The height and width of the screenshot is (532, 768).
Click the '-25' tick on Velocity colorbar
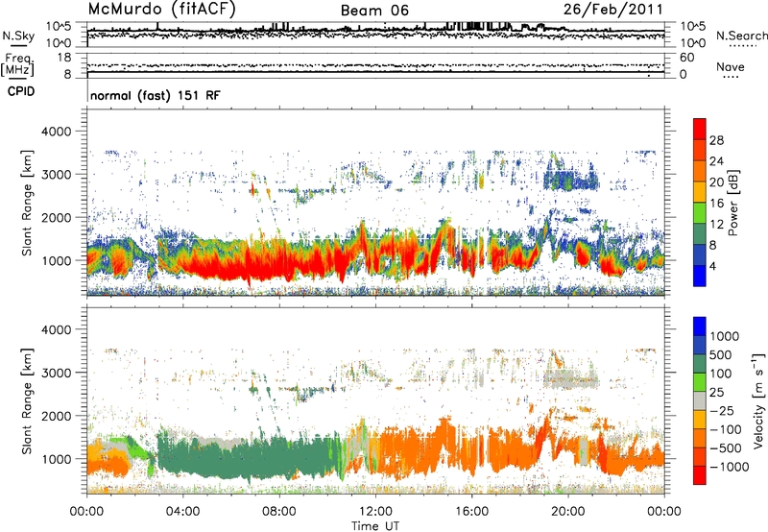722,410
